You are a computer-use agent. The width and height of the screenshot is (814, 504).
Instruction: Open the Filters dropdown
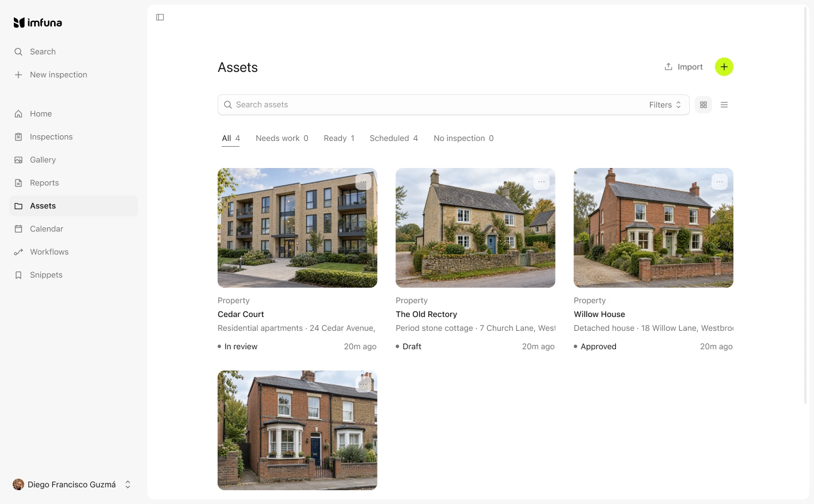click(665, 105)
